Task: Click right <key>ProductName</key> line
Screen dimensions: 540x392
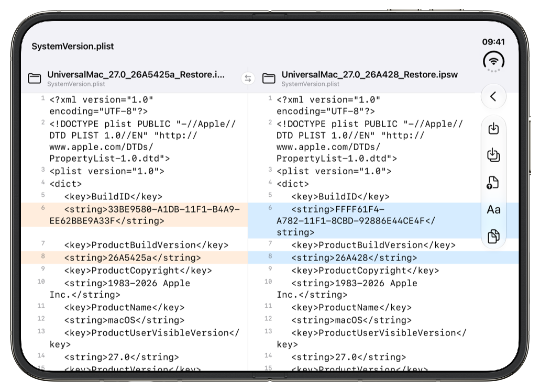Action: tap(351, 307)
